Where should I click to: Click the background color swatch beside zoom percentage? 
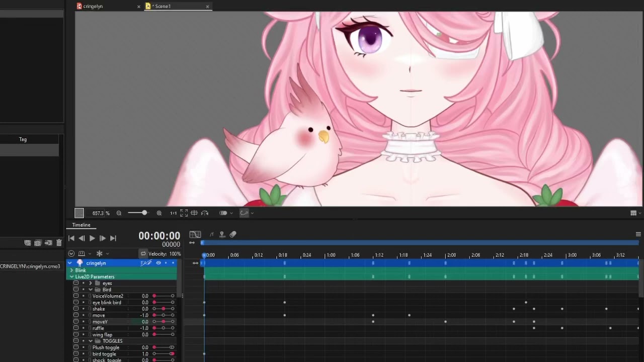pos(79,213)
